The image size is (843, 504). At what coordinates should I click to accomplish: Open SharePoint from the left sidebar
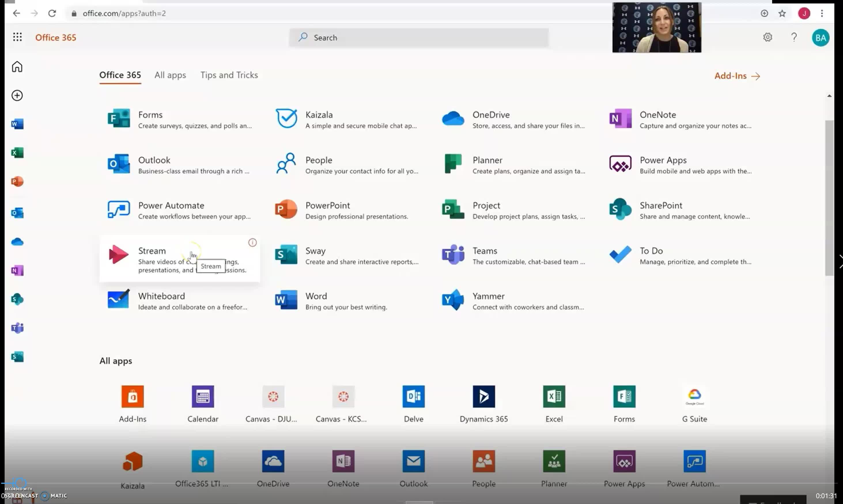coord(17,299)
